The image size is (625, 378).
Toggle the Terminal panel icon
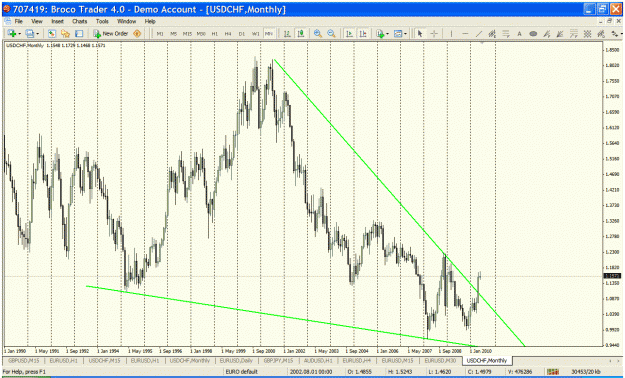click(79, 34)
